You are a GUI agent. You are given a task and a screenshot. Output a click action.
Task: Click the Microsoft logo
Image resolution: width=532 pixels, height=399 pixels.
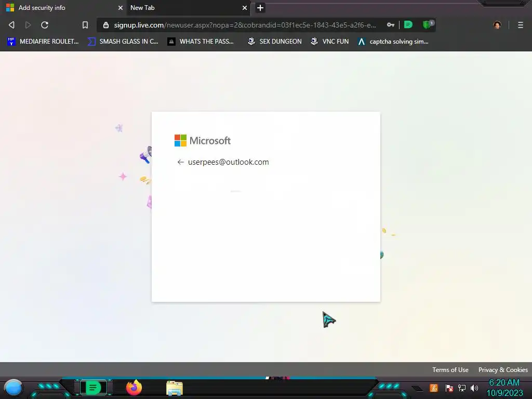click(x=203, y=140)
